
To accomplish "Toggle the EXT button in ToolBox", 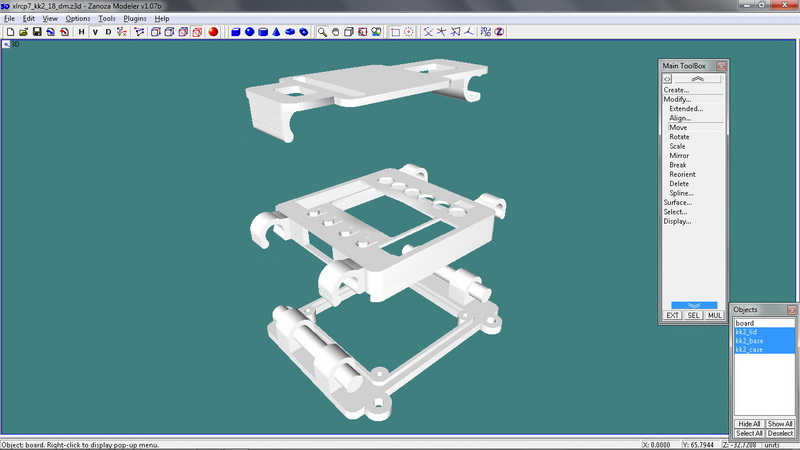I will tap(672, 315).
